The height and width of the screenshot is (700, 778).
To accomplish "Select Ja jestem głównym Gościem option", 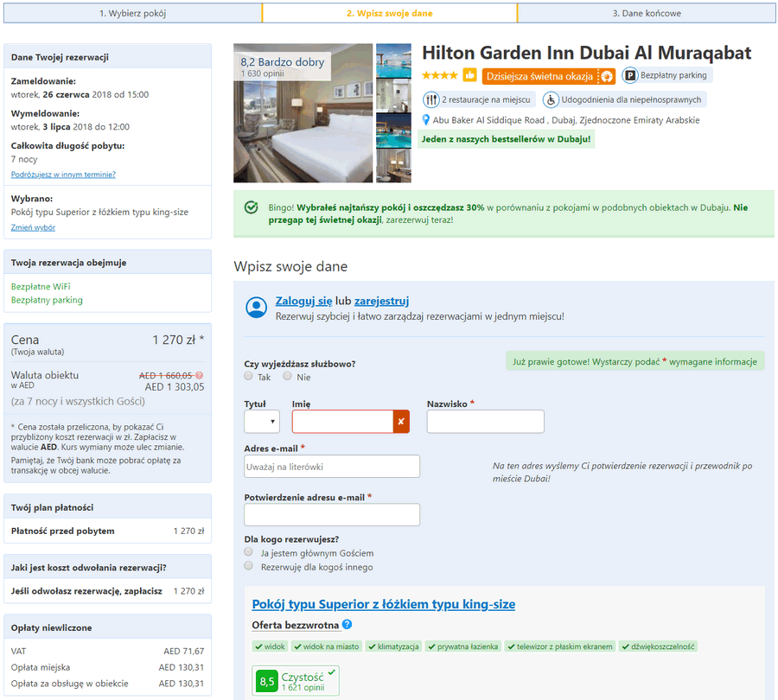I will pos(249,551).
